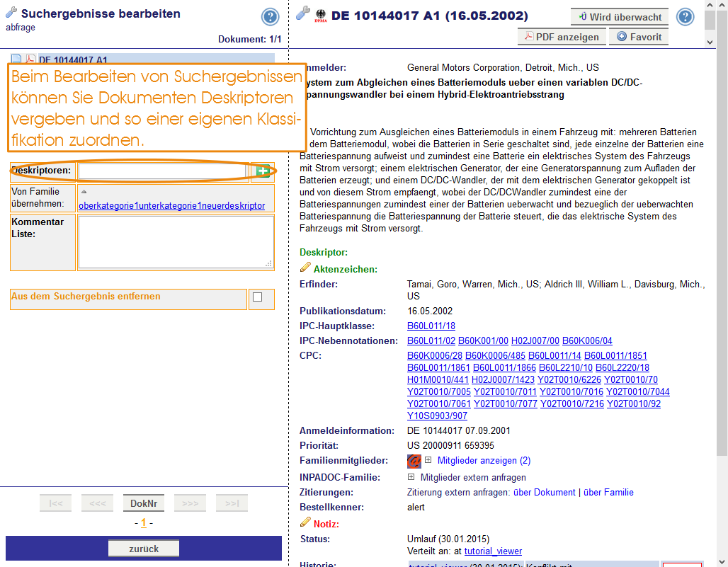Open the tutorial_viewer link under Status
The height and width of the screenshot is (567, 728).
coord(493,551)
